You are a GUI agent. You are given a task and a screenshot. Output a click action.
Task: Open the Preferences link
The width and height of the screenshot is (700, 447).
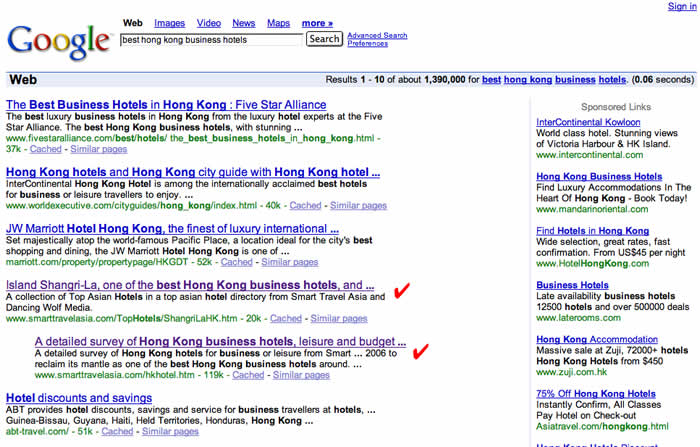pyautogui.click(x=368, y=44)
